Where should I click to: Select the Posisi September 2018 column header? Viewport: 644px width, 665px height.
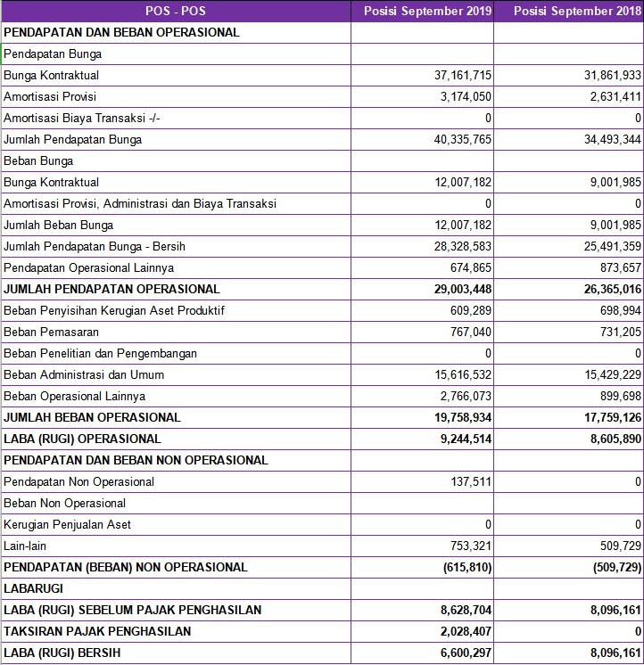pyautogui.click(x=568, y=11)
